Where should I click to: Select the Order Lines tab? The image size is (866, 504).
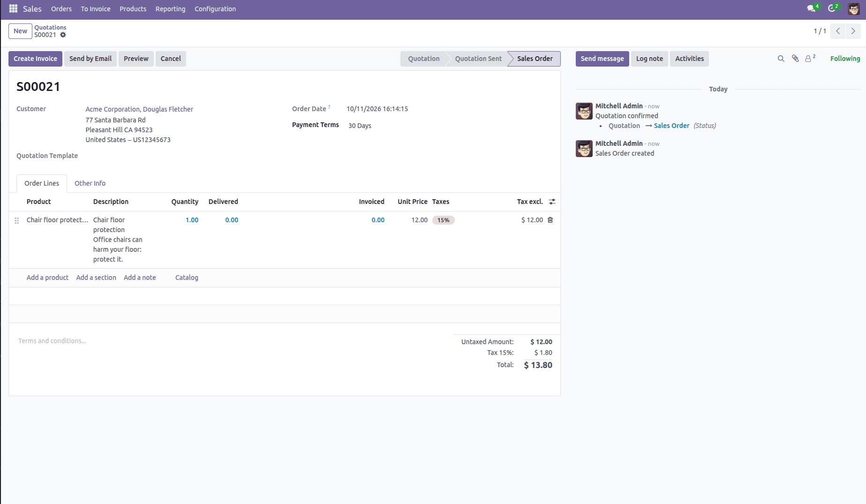tap(42, 183)
